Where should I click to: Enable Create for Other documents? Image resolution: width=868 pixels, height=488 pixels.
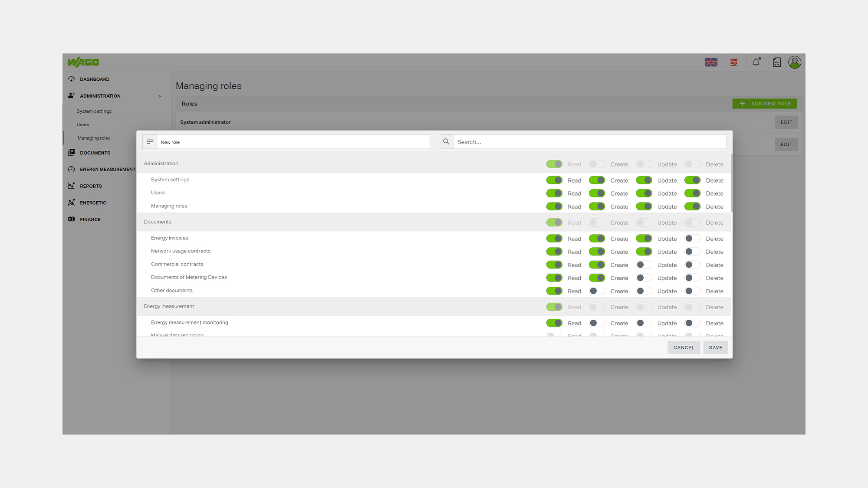coord(597,291)
